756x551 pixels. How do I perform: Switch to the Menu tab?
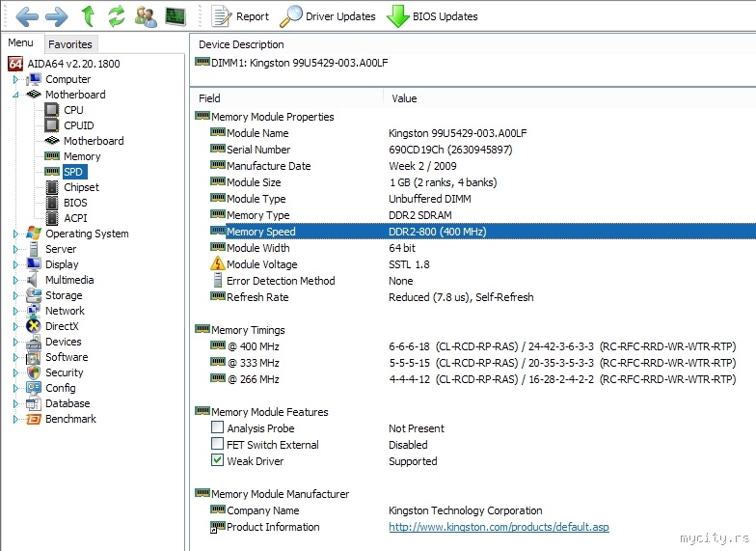[x=21, y=42]
